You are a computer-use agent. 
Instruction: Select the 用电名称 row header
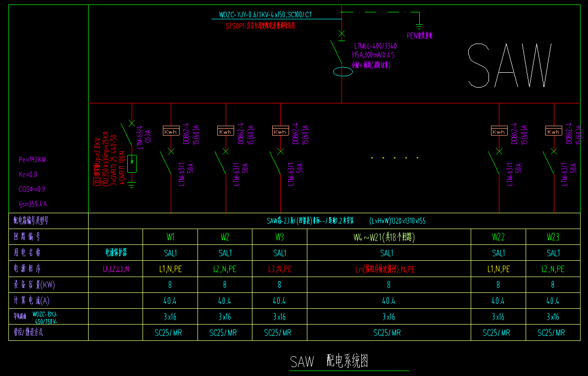(x=27, y=252)
